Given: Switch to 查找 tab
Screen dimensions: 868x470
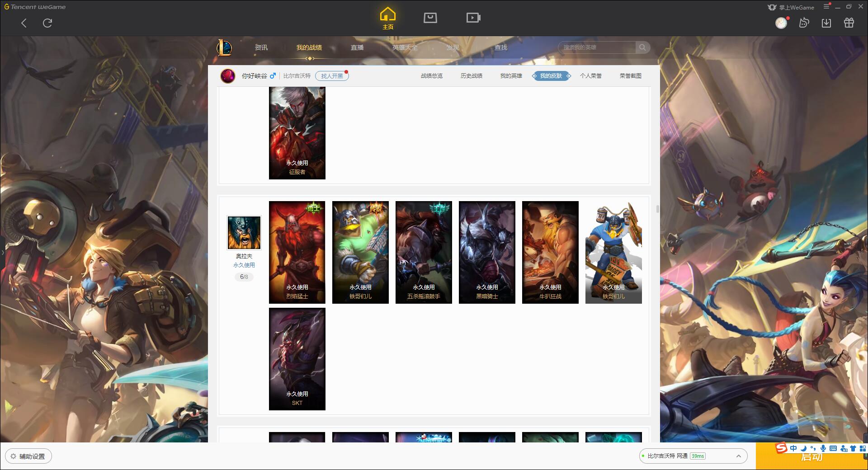Looking at the screenshot, I should click(x=501, y=47).
